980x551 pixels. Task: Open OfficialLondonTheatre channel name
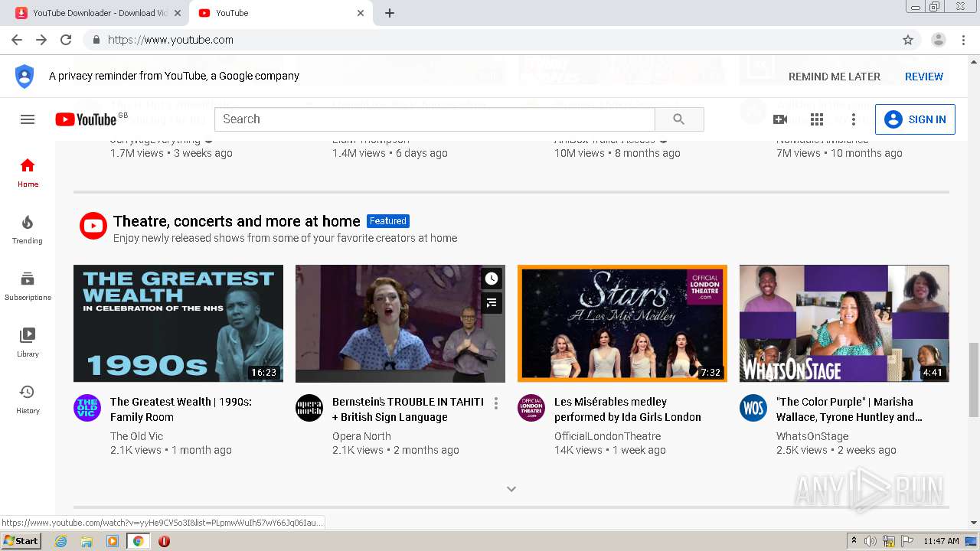[607, 436]
